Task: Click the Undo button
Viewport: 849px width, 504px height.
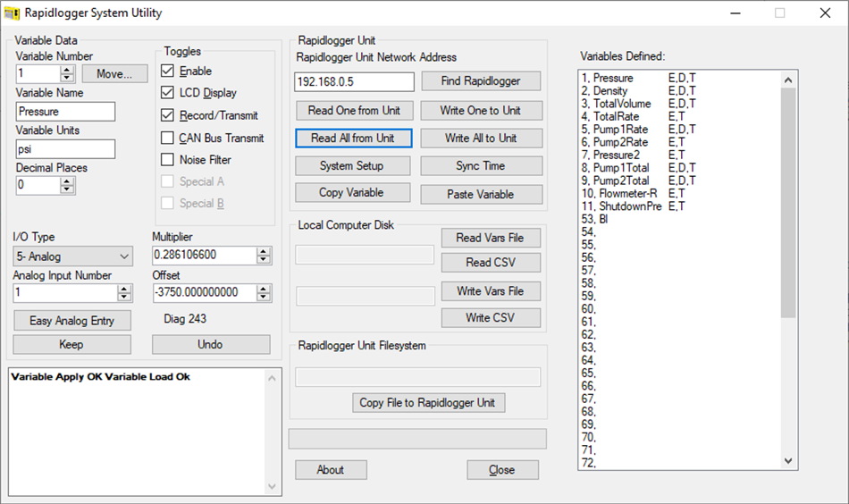Action: point(211,344)
